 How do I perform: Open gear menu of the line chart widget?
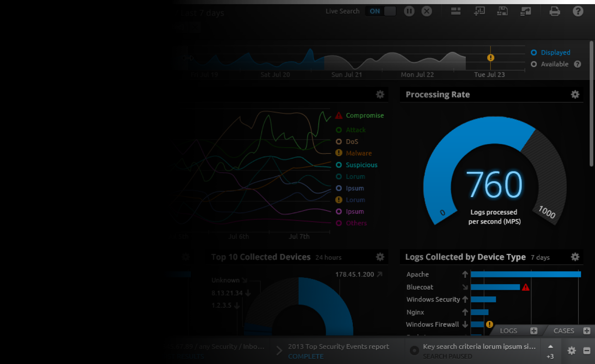[x=380, y=94]
